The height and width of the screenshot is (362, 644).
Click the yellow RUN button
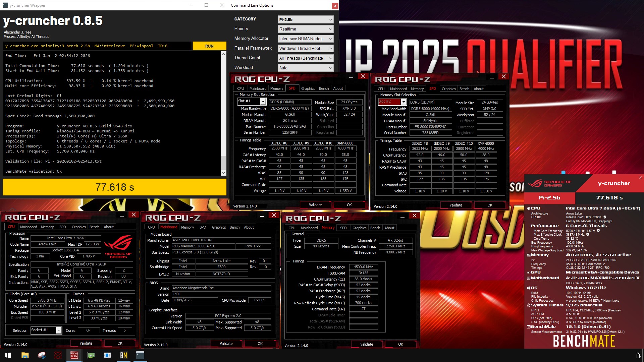[209, 46]
